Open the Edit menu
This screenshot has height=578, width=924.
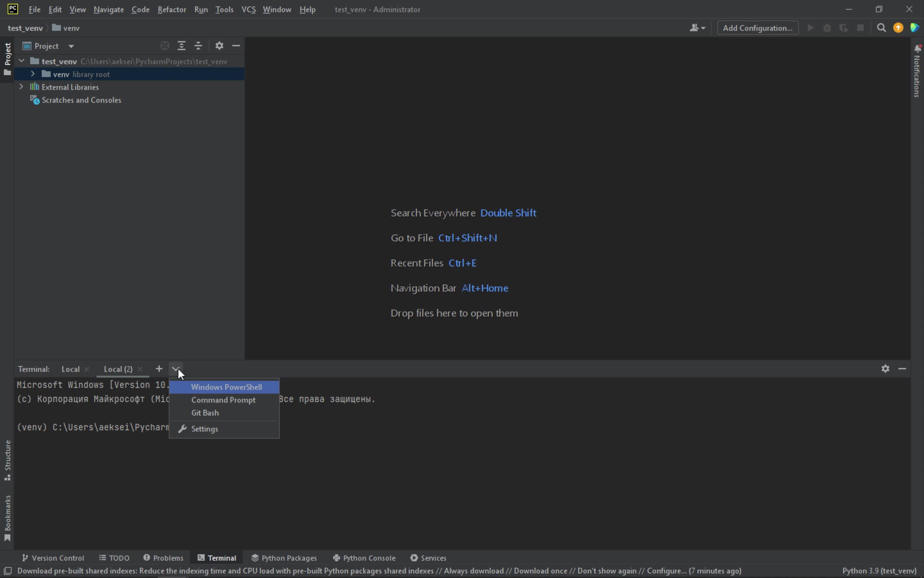click(55, 10)
